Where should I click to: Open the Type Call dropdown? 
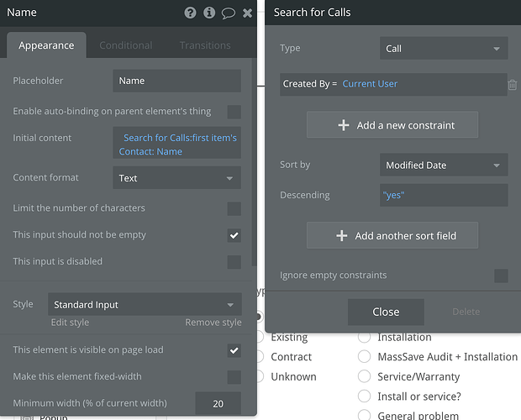(x=443, y=49)
